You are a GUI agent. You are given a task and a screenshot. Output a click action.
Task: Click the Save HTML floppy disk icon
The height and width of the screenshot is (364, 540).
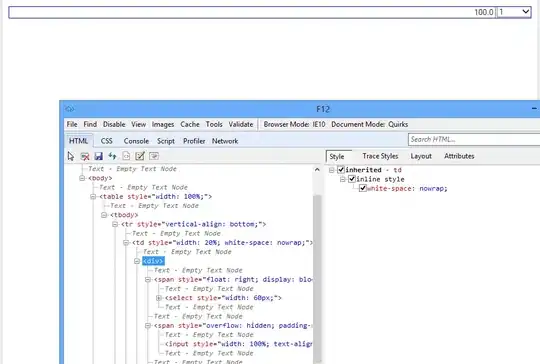pos(98,156)
